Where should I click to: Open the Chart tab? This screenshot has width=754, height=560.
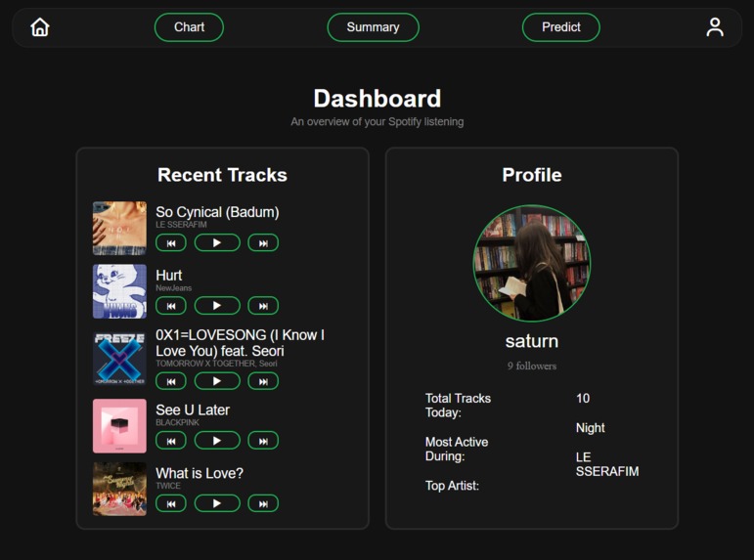point(189,27)
